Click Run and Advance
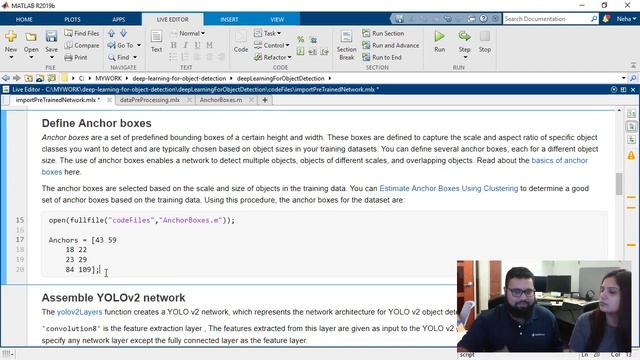The width and height of the screenshot is (640, 360). (x=391, y=45)
